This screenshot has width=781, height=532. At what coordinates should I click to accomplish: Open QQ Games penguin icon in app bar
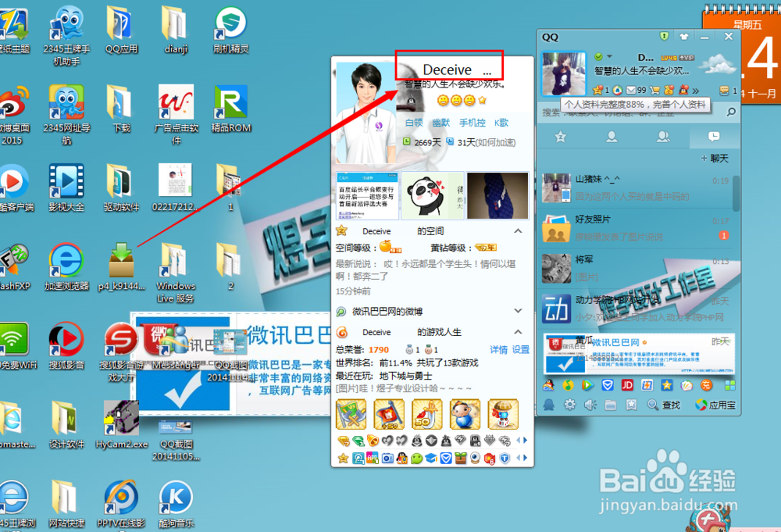pyautogui.click(x=548, y=384)
